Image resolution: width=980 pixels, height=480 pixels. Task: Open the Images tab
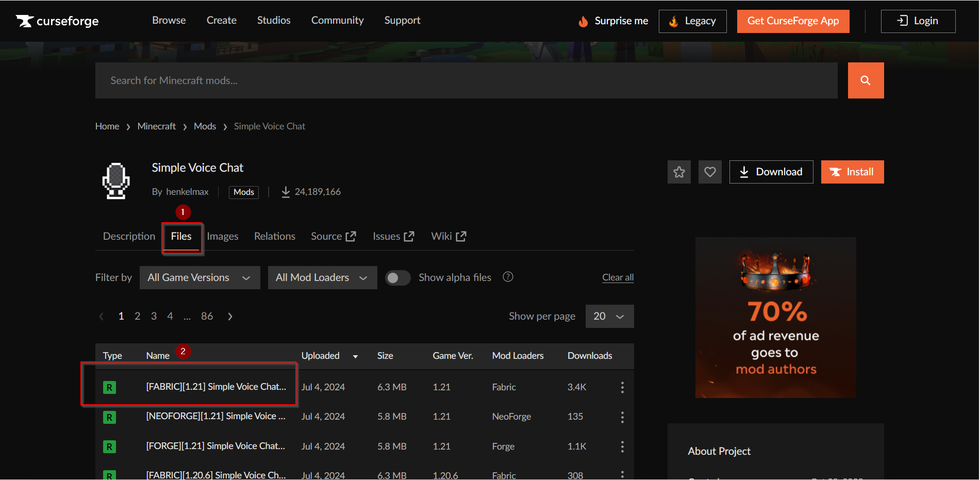click(223, 236)
